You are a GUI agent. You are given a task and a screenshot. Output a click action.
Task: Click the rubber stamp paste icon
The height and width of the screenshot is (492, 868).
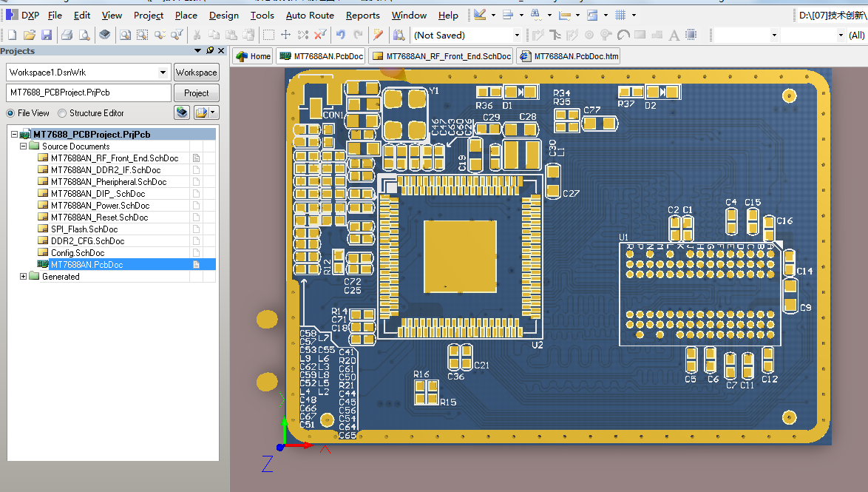[248, 35]
